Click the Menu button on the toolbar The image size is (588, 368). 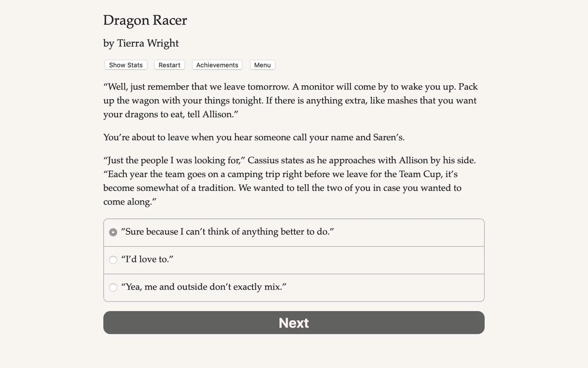coord(262,65)
